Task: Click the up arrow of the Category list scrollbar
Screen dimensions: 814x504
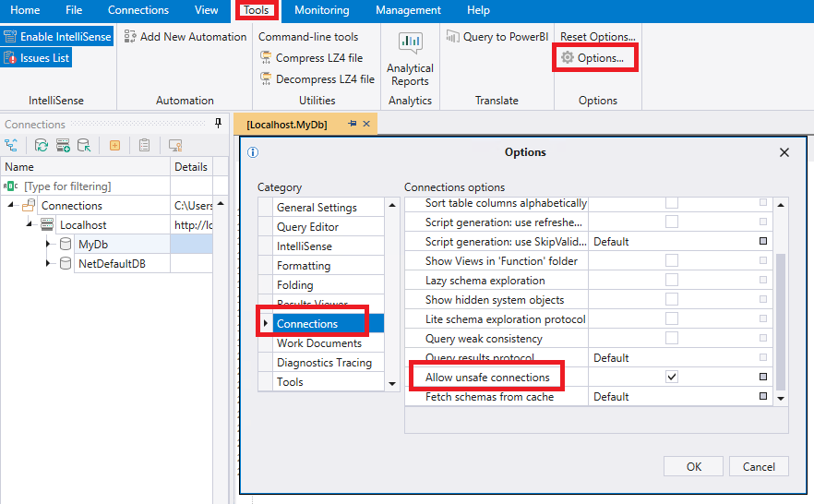Action: (392, 205)
